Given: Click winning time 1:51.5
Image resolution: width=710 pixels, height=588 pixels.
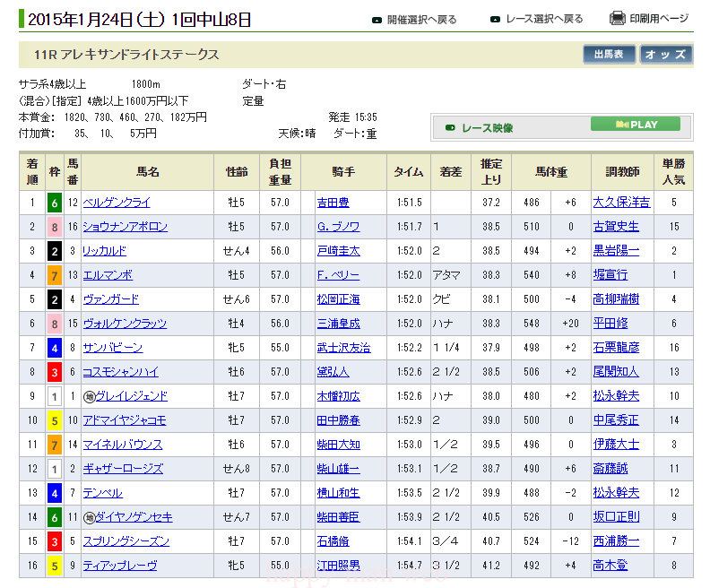Looking at the screenshot, I should click(409, 203).
